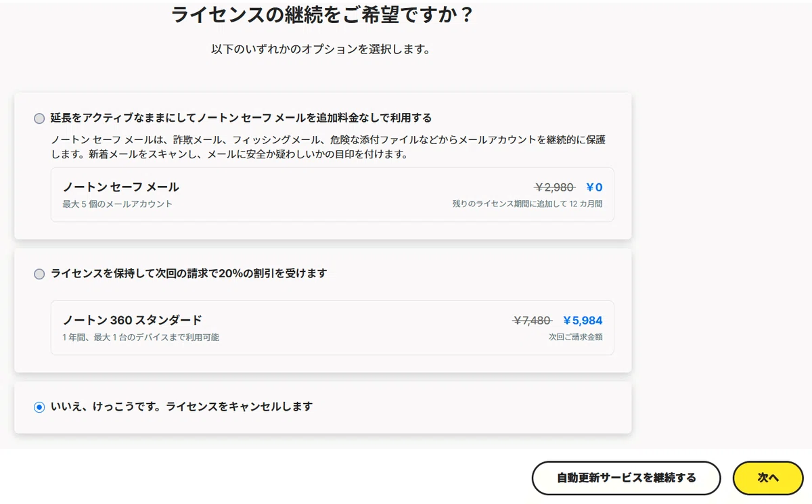Viewport: 812px width, 504px height.
Task: Click the struck-through ¥2,980 price
Action: tap(555, 187)
